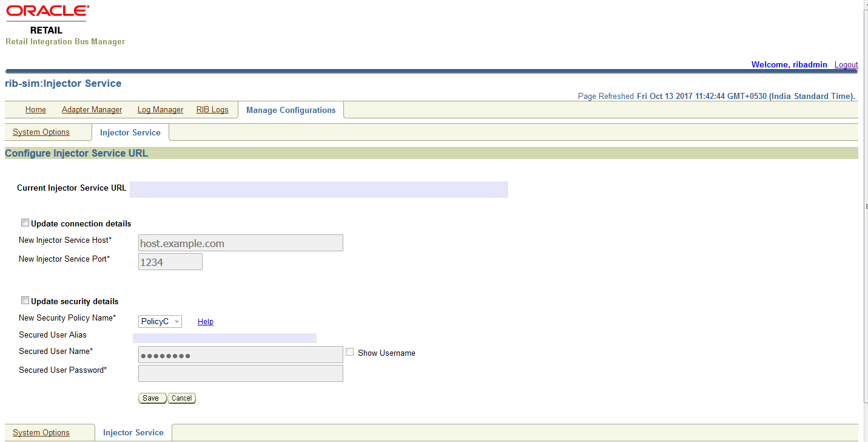Click the vertical page scrollbar

pos(866,206)
